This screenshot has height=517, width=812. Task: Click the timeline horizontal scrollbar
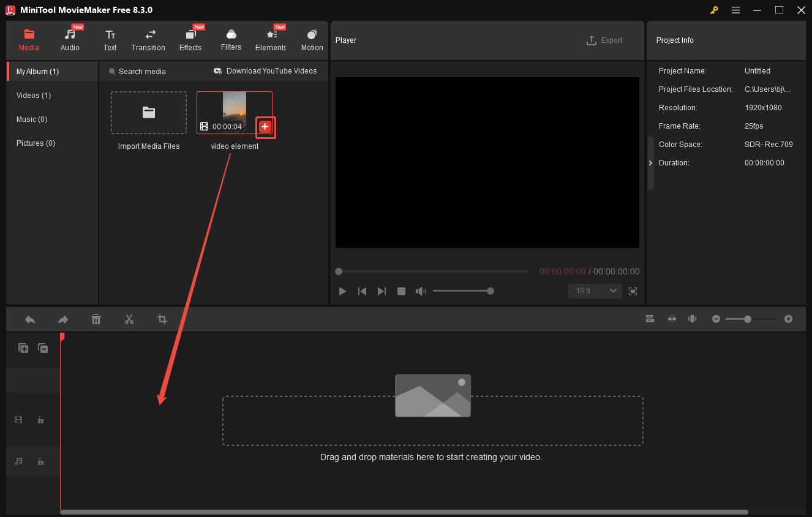point(404,512)
